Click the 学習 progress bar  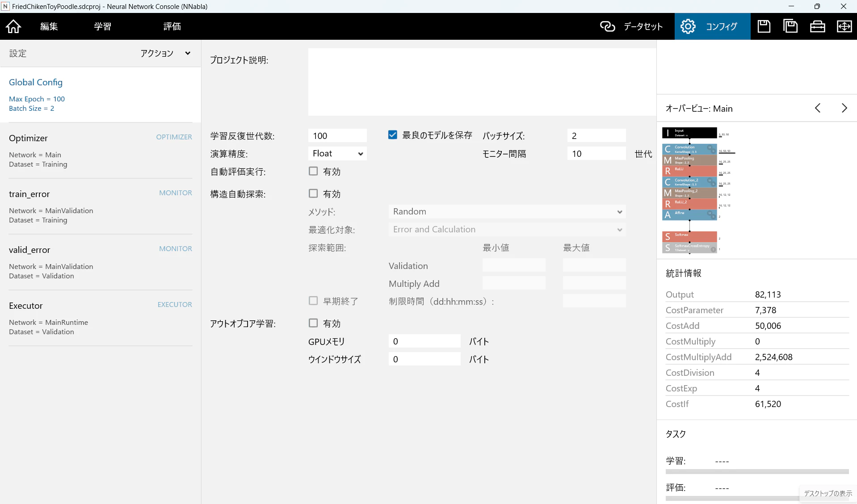[757, 471]
